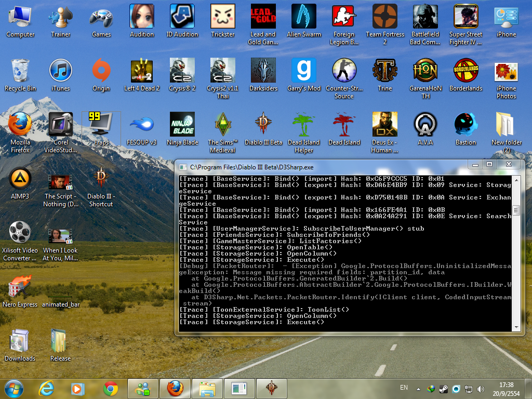
Task: Select the Trainer desktop shortcut
Action: tap(61, 21)
